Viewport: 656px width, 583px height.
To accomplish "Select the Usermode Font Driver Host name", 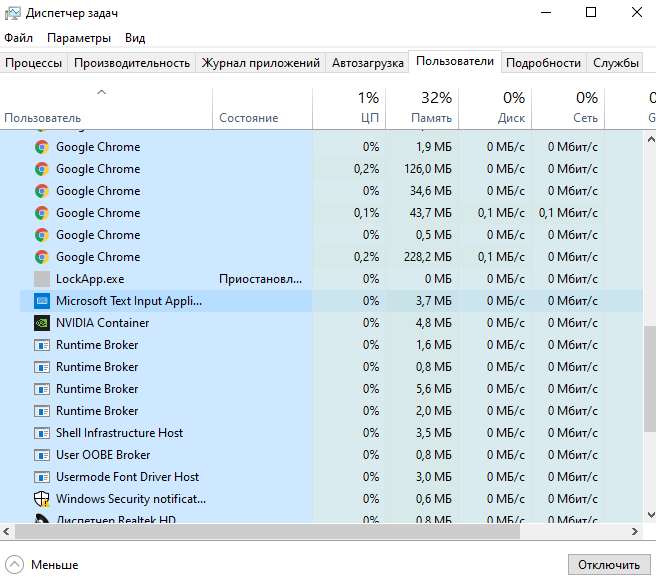I will (127, 477).
